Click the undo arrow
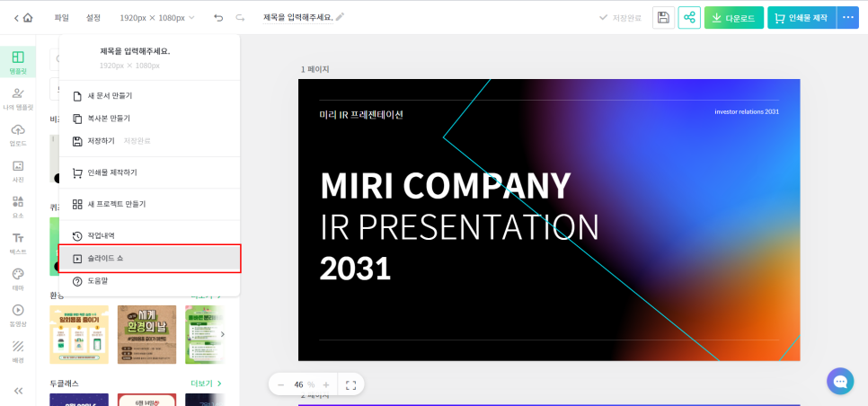868x406 pixels. coord(218,18)
